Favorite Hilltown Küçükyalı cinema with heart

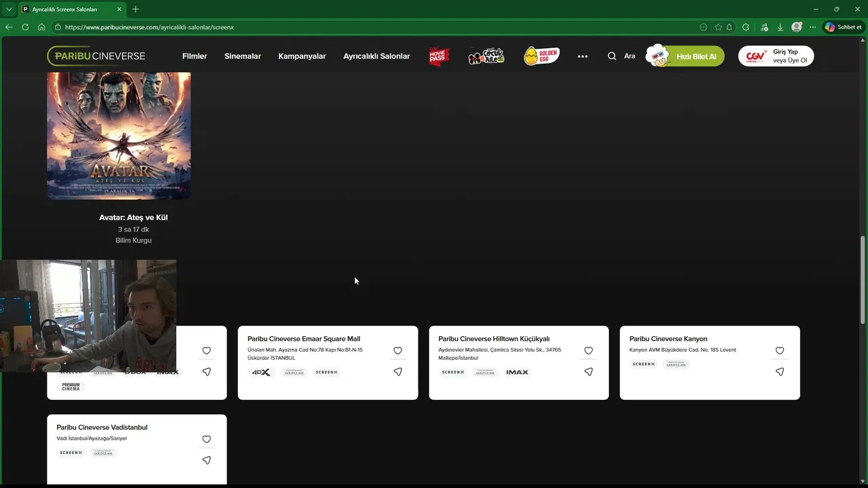589,350
